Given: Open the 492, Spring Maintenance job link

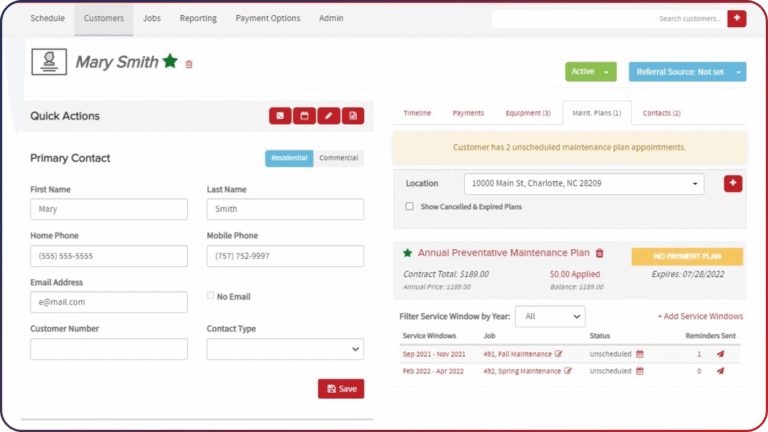Looking at the screenshot, I should click(522, 371).
